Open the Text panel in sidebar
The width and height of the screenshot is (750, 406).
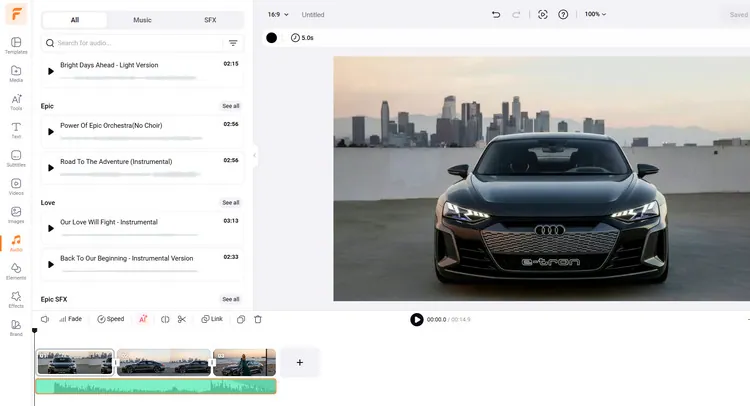[x=16, y=130]
